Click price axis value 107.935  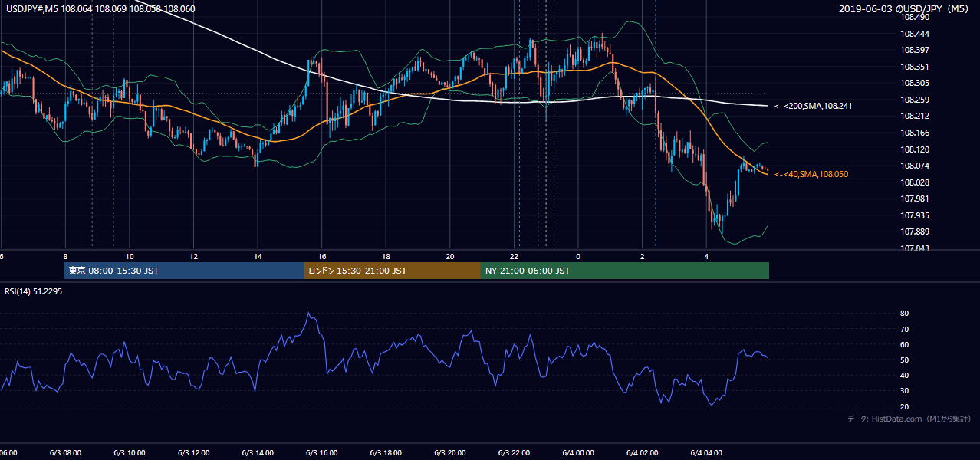tap(915, 215)
